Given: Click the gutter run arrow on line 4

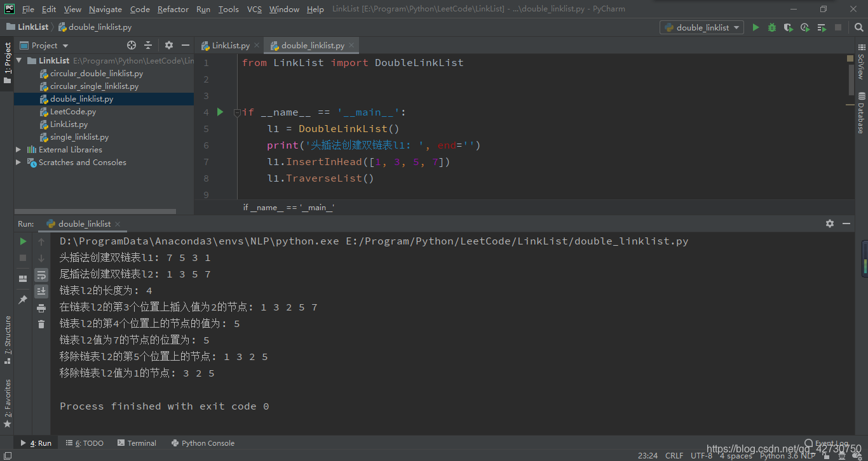Looking at the screenshot, I should click(x=220, y=112).
